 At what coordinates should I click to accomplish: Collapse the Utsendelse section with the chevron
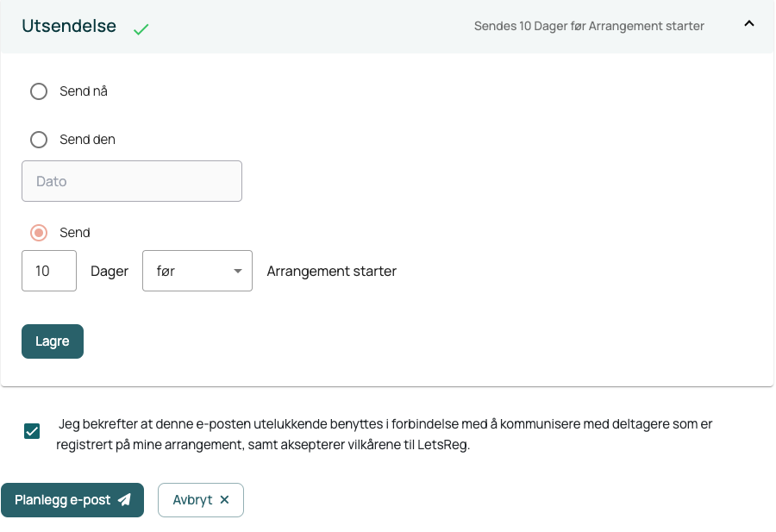tap(749, 23)
